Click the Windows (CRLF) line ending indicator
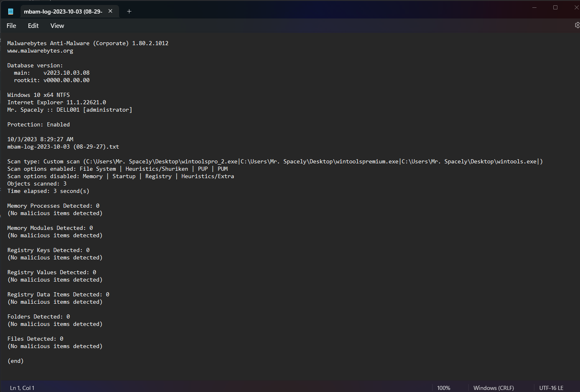Screen dimensions: 580x392 pyautogui.click(x=493, y=388)
